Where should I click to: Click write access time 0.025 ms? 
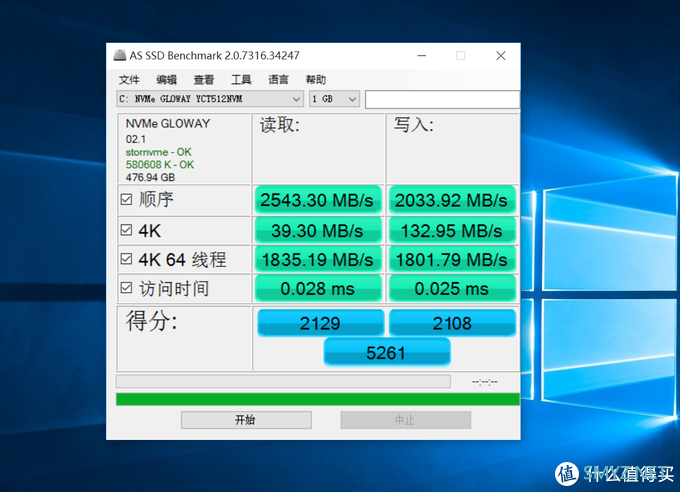click(452, 288)
